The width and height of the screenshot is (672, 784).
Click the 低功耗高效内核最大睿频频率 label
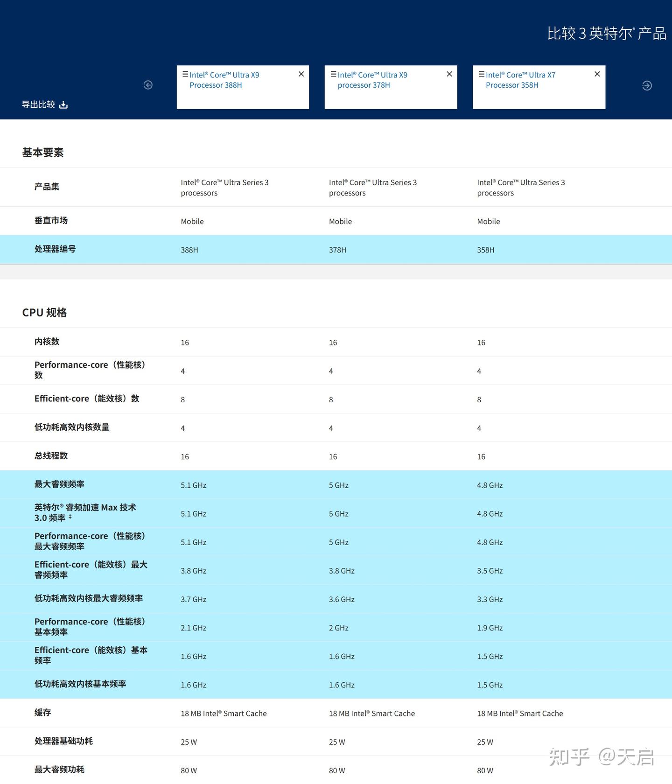[89, 598]
